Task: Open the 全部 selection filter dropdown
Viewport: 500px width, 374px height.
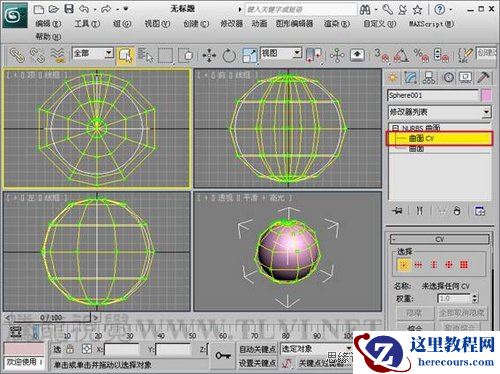Action: (x=109, y=53)
